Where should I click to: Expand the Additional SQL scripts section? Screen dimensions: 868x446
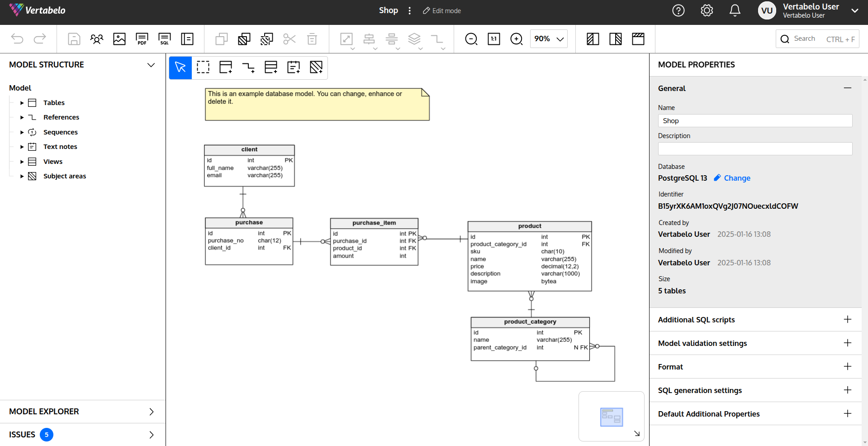(x=847, y=320)
